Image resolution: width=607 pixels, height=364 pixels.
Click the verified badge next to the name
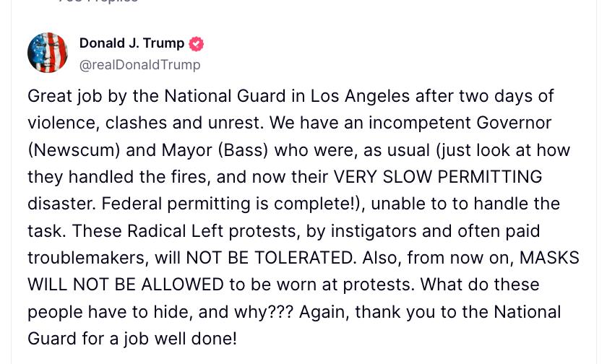tap(196, 44)
